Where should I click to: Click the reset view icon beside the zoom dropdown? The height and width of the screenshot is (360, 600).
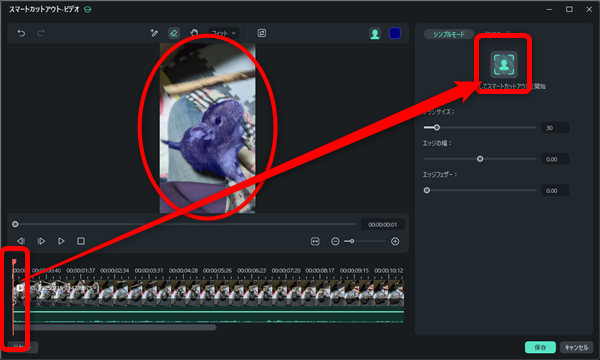[262, 33]
